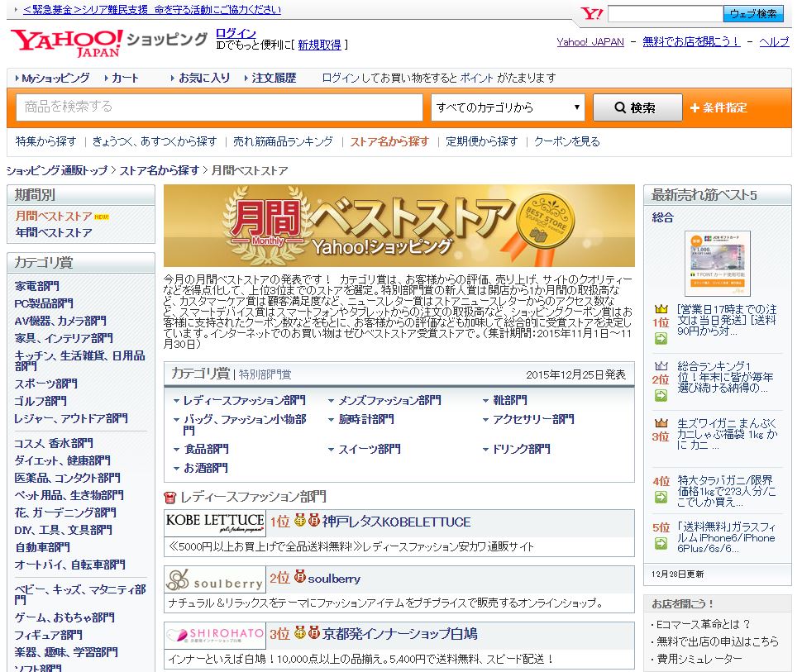802x672 pixels.
Task: Click 費用シミュレーター link
Action: point(699,660)
